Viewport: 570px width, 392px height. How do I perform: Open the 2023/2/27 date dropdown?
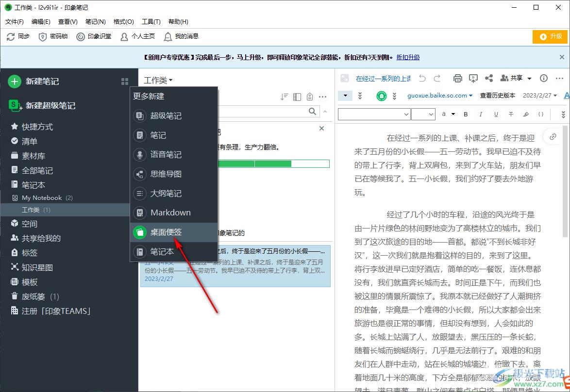[x=540, y=96]
